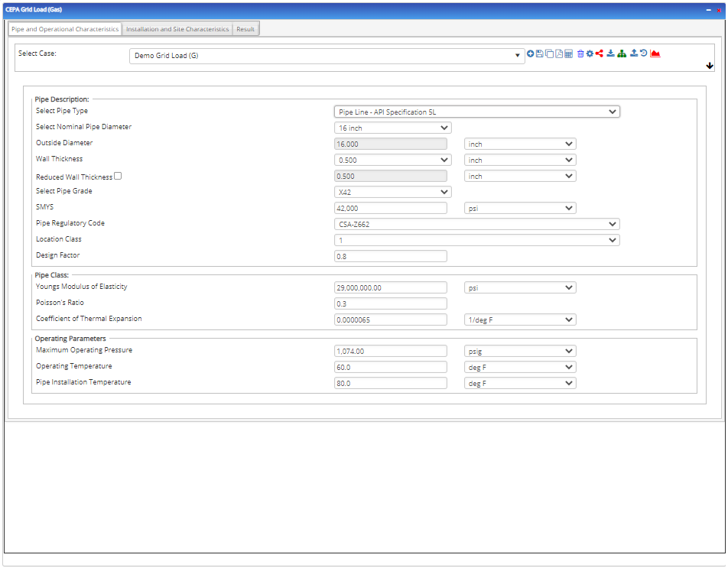Export the case to PDF
The image size is (728, 571).
[x=559, y=53]
